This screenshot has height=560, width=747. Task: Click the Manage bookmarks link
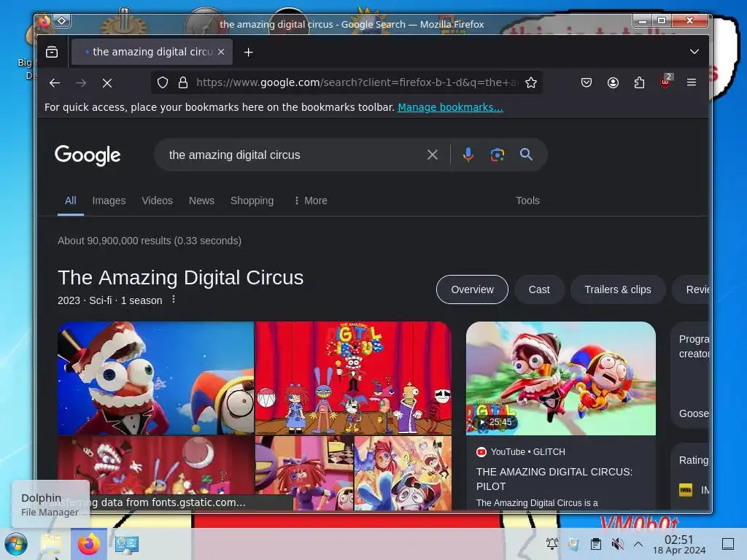pos(450,107)
